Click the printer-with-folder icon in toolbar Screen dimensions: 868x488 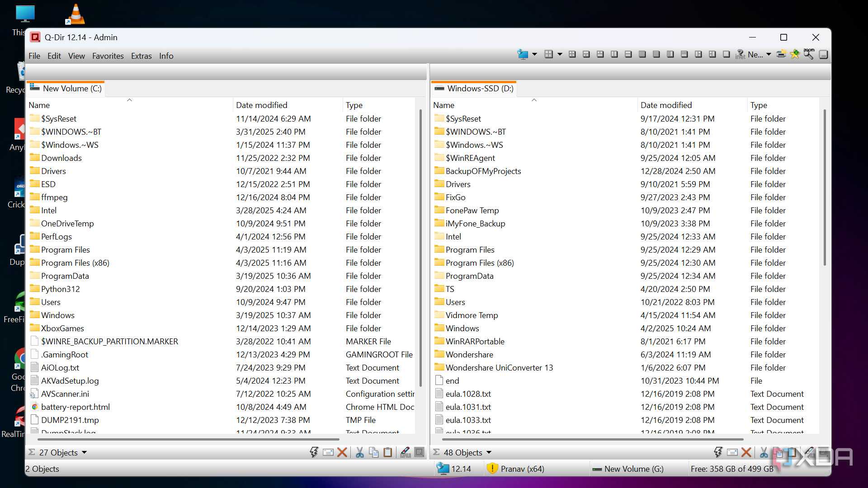(x=781, y=54)
